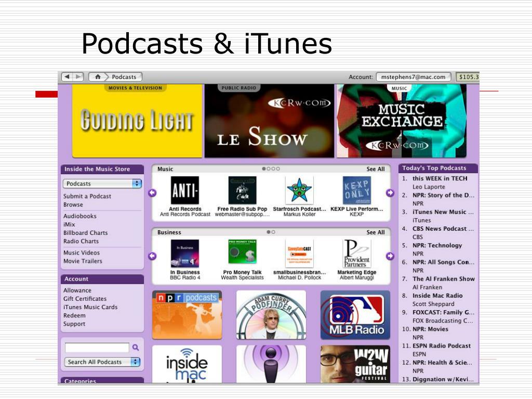The height and width of the screenshot is (399, 532).
Task: Select the first Music page dot
Action: [x=264, y=169]
